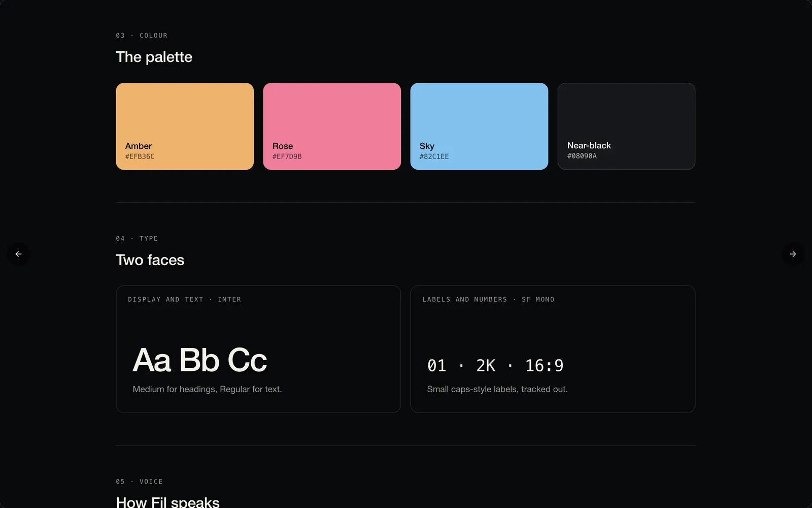Open the Labels and Numbers SF Mono card
The height and width of the screenshot is (508, 812).
coord(553,349)
